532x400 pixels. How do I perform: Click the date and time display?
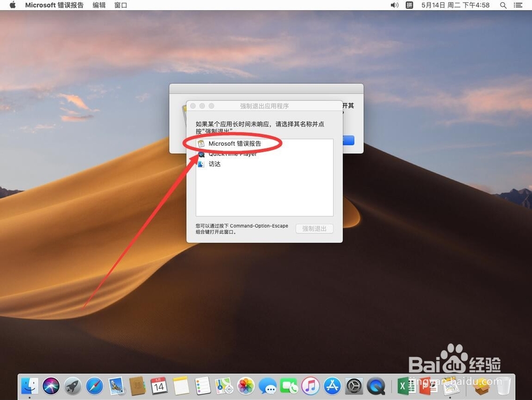tap(455, 5)
